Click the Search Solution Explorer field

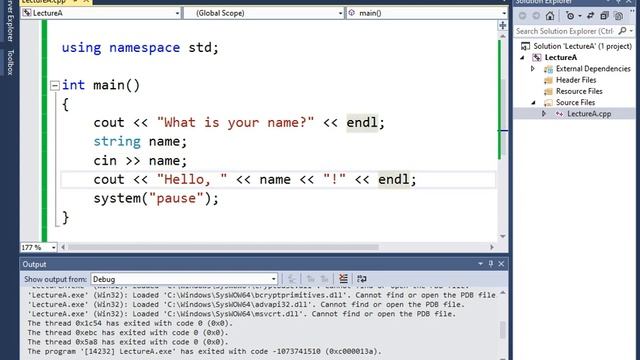564,31
